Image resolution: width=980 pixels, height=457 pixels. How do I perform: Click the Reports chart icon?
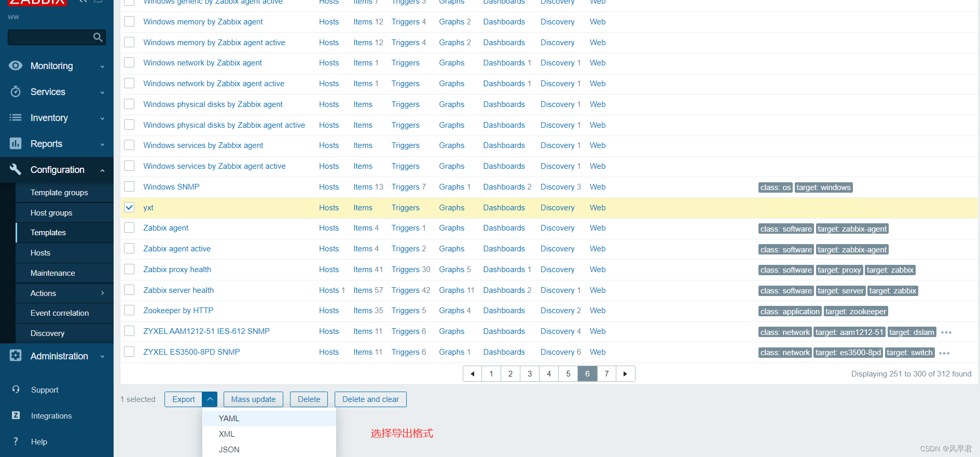[x=16, y=143]
